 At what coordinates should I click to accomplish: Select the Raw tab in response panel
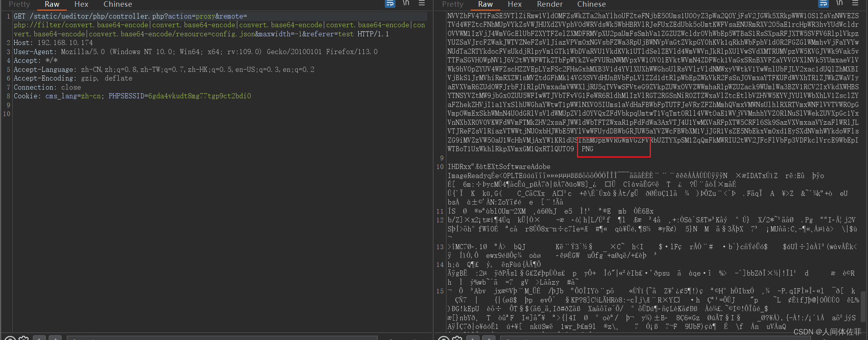click(x=485, y=4)
